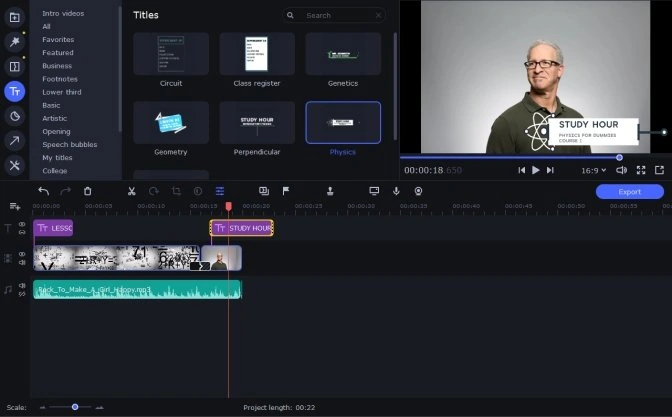Viewport: 672px width, 417px height.
Task: Open the Filters magic wand tab
Action: 15,42
